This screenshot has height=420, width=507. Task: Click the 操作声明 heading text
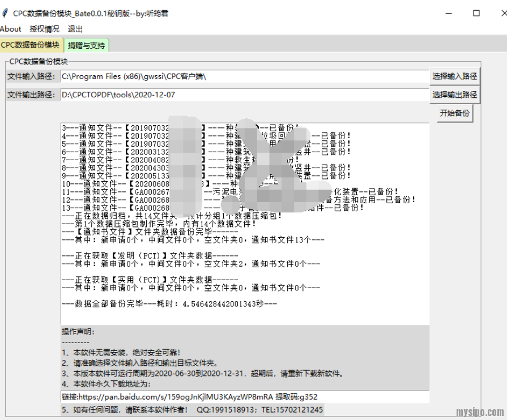[x=78, y=332]
